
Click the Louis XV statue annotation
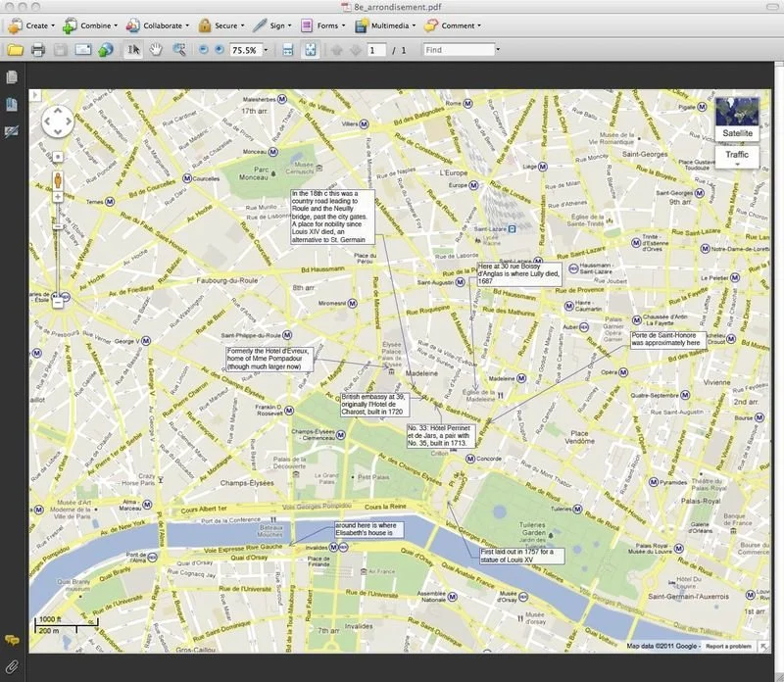522,556
